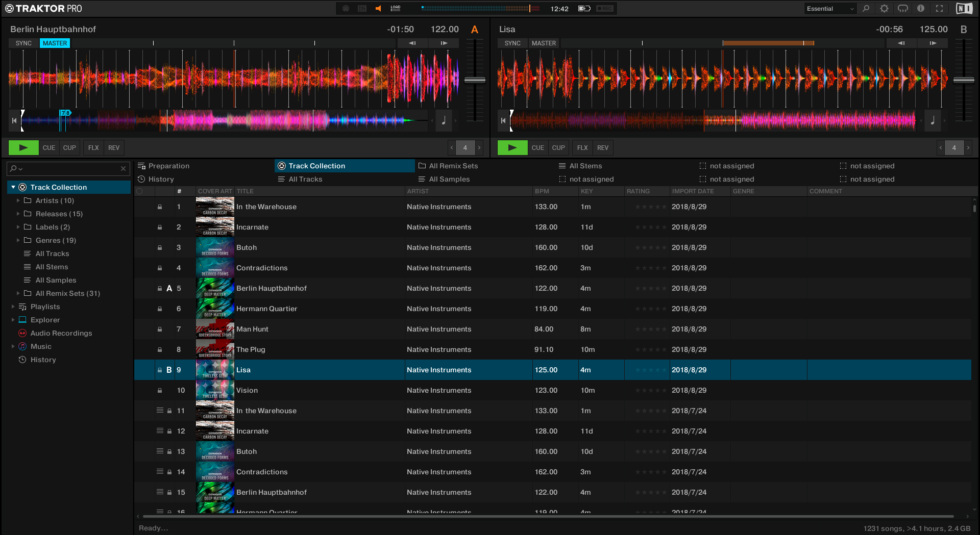The image size is (980, 535).
Task: Click Deck A tempo fader handle
Action: [x=475, y=80]
